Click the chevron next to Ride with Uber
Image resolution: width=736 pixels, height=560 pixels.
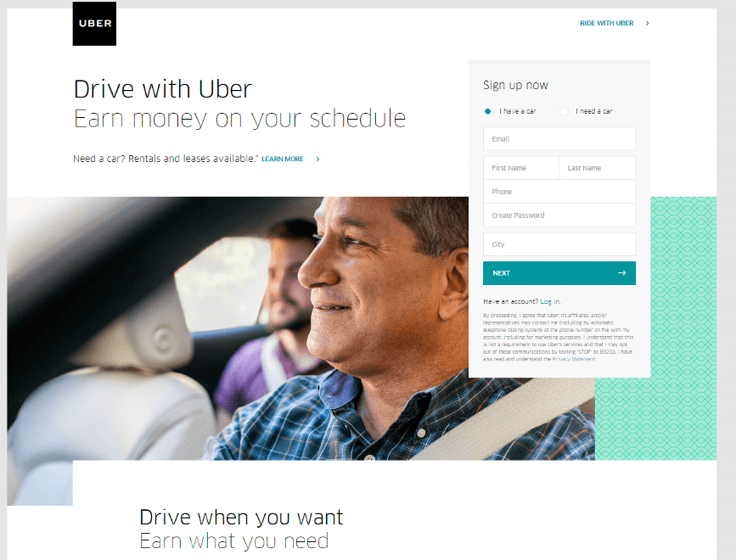(x=647, y=23)
